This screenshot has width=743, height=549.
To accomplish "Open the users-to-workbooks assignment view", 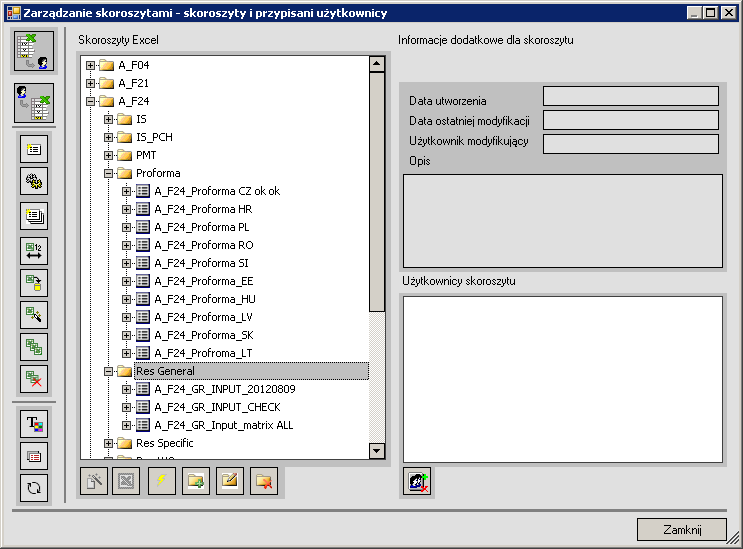I will tap(34, 103).
